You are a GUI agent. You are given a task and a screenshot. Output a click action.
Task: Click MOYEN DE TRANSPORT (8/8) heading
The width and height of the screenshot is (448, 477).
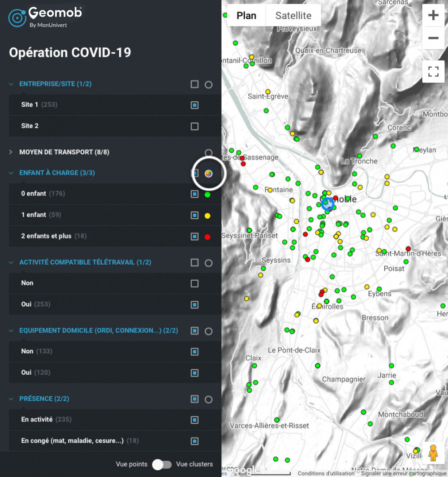point(64,152)
